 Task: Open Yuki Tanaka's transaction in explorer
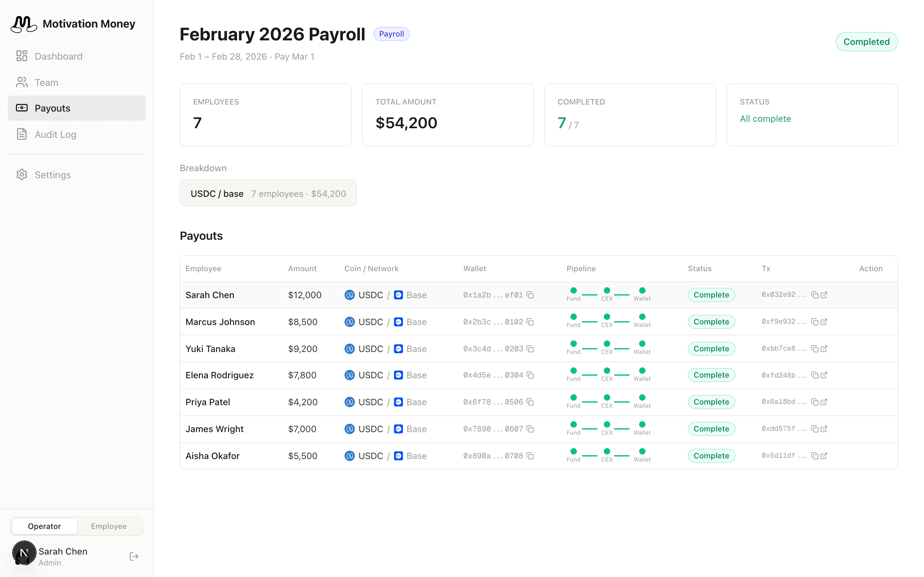tap(824, 349)
